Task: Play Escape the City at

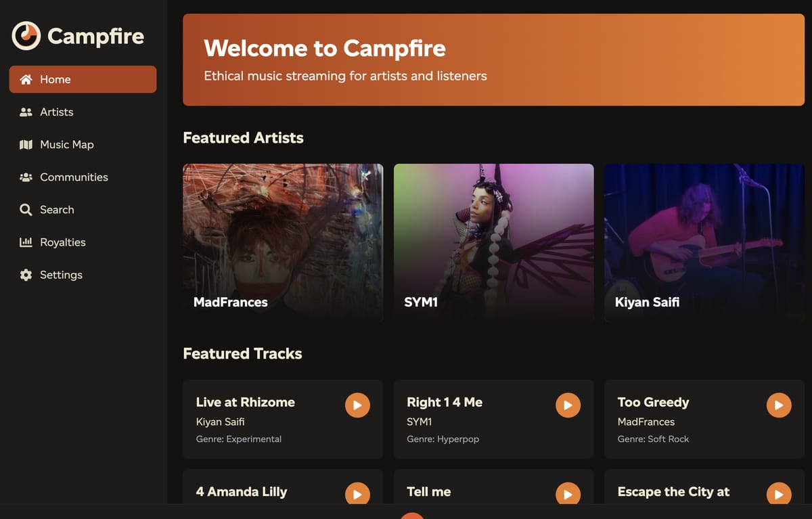Action: 778,494
